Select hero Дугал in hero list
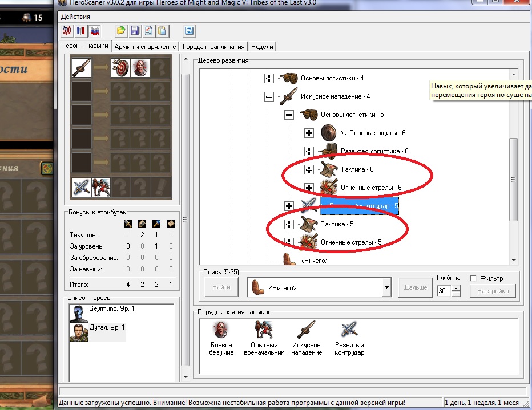The width and height of the screenshot is (532, 410). tap(98, 332)
